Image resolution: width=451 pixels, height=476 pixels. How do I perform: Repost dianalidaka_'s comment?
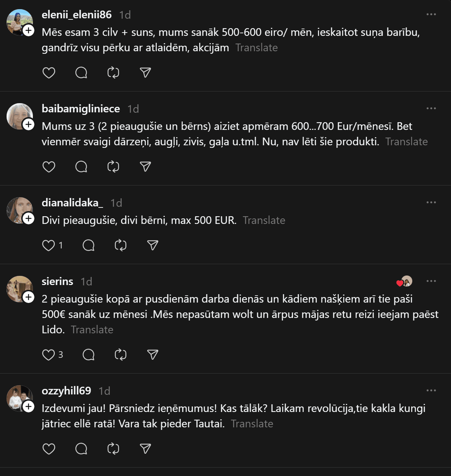121,245
